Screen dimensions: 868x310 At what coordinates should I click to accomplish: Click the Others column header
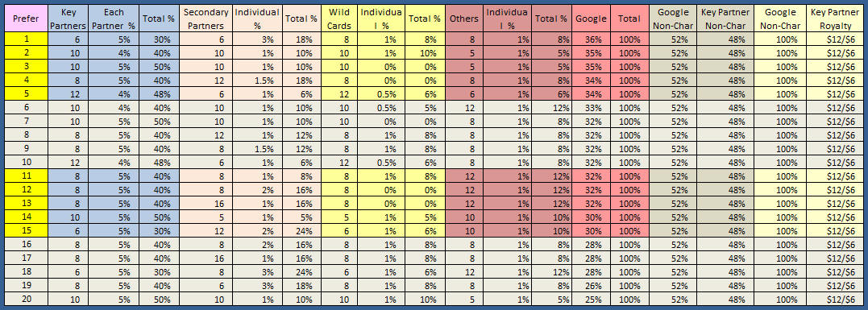coord(464,19)
